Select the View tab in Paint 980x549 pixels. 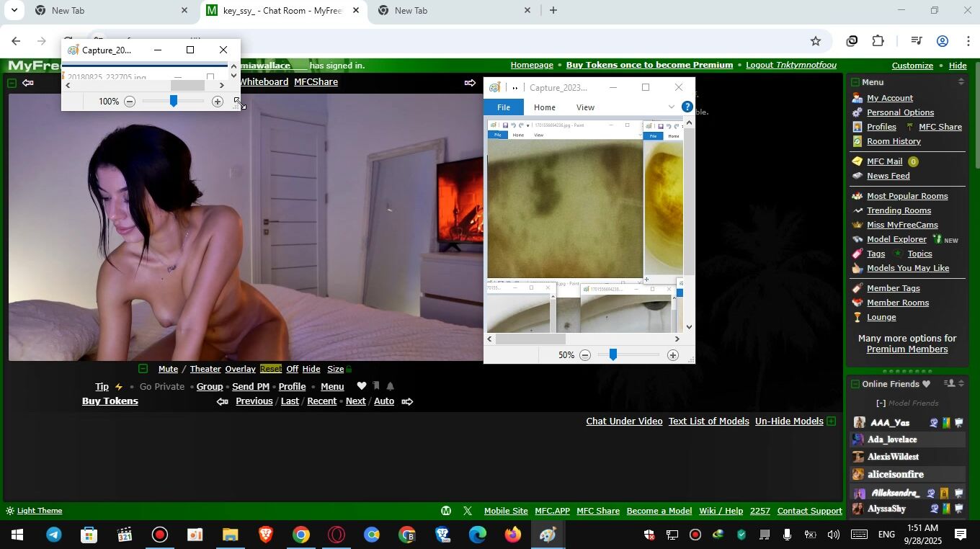click(585, 107)
